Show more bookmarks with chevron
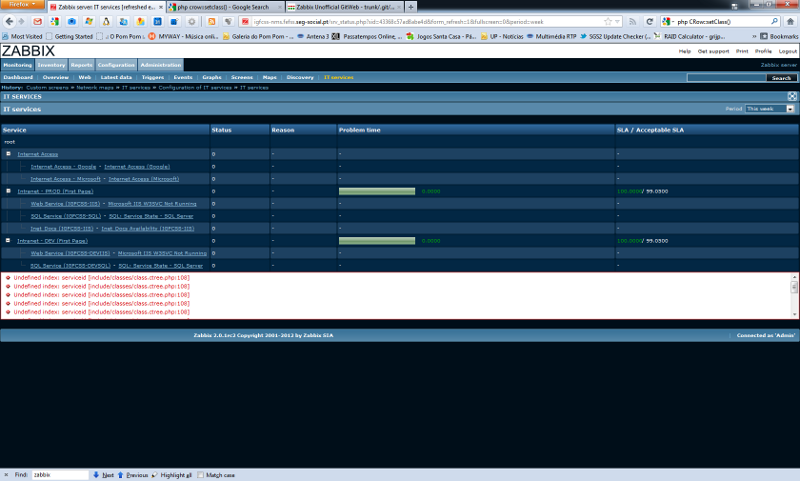The width and height of the screenshot is (800, 481). [754, 36]
